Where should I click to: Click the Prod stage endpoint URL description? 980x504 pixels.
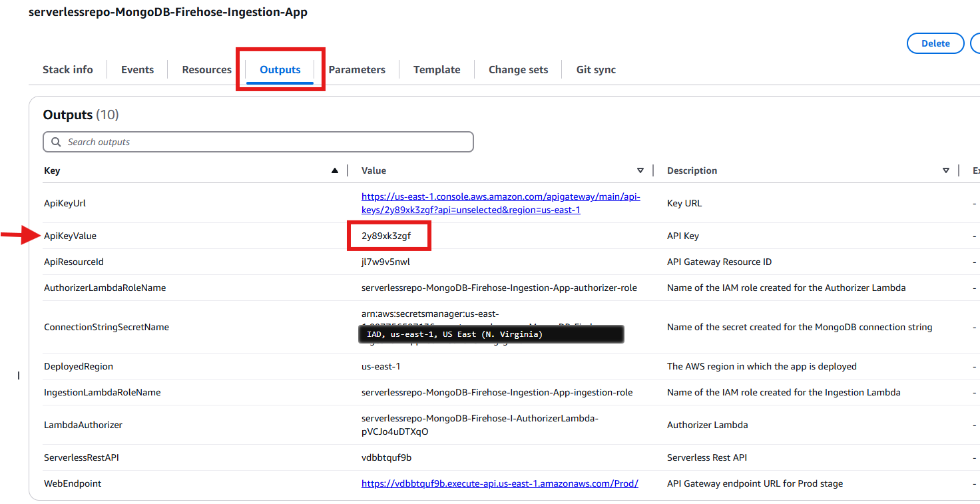[755, 483]
